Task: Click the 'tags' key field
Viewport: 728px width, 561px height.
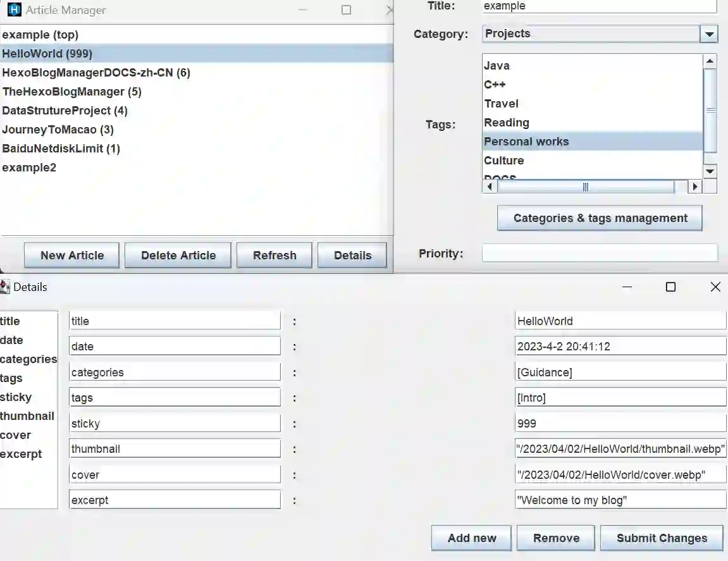Action: point(175,398)
